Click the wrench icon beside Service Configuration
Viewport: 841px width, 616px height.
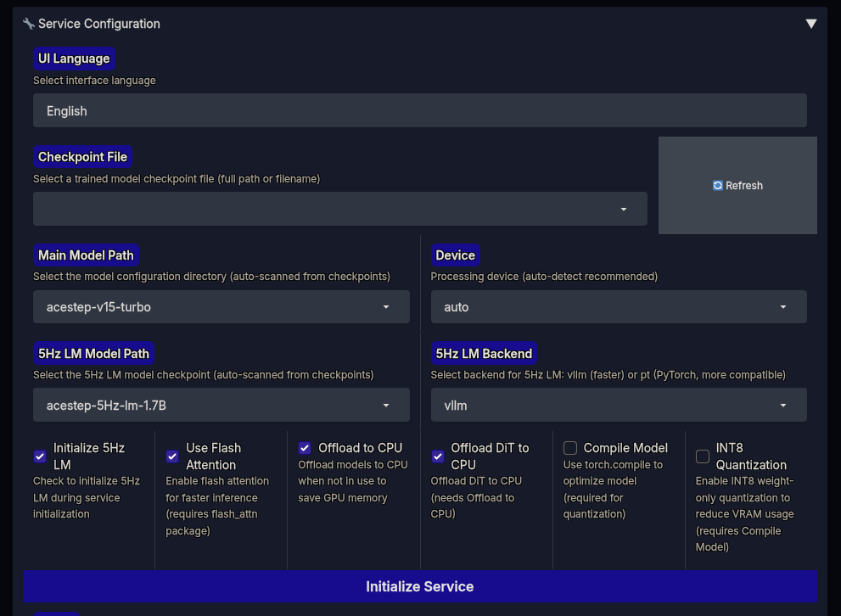[x=28, y=24]
